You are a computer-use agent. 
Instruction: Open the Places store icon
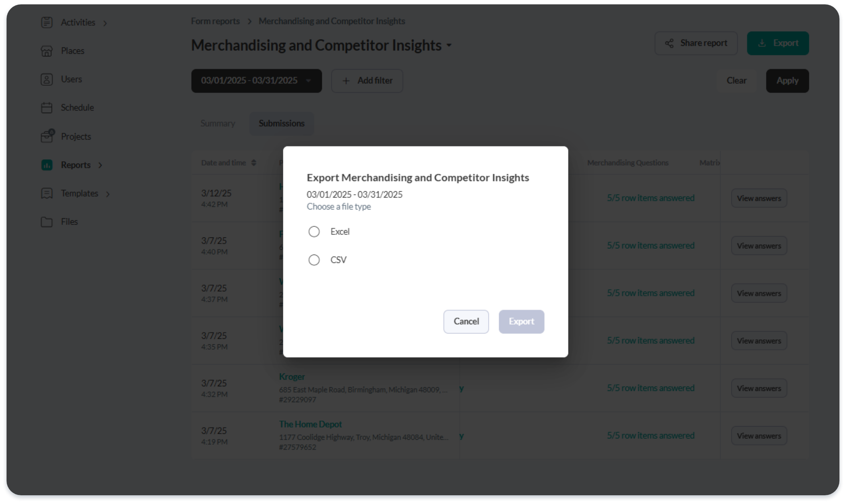[x=47, y=51]
